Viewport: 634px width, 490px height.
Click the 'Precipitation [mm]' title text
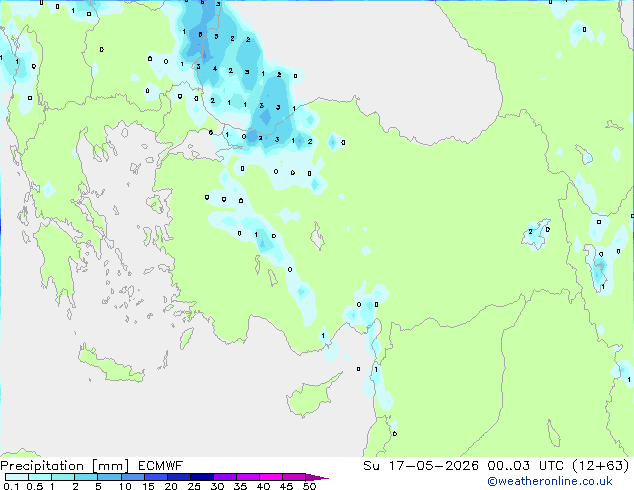(x=64, y=466)
